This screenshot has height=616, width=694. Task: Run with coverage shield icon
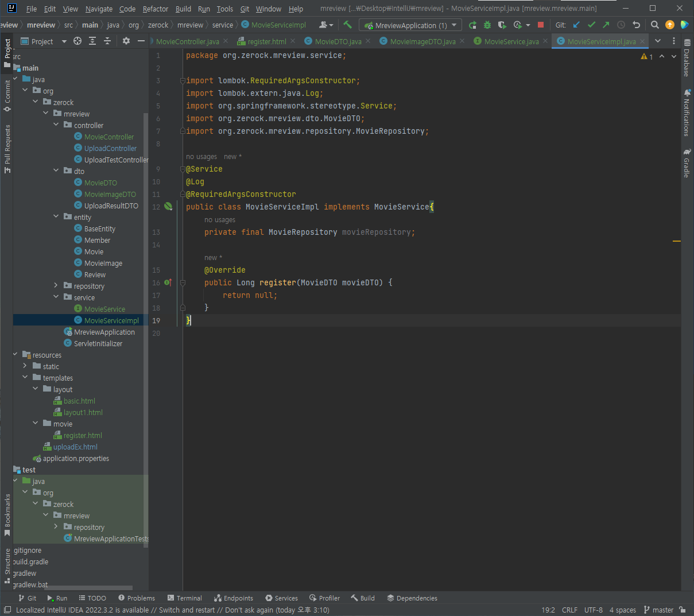502,25
